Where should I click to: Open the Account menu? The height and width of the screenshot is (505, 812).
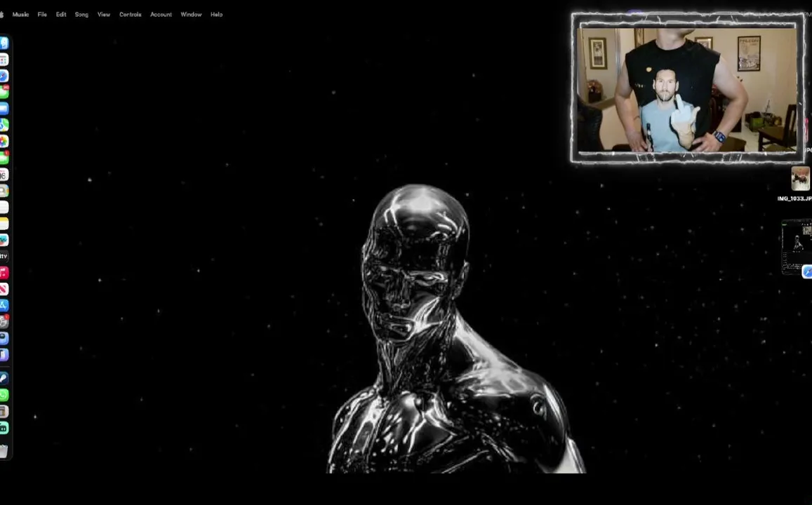[161, 15]
